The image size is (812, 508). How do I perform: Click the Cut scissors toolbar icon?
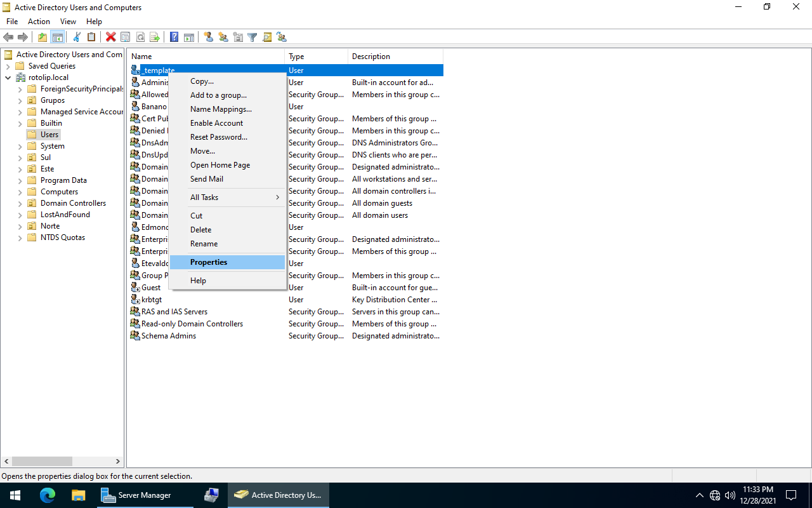77,37
